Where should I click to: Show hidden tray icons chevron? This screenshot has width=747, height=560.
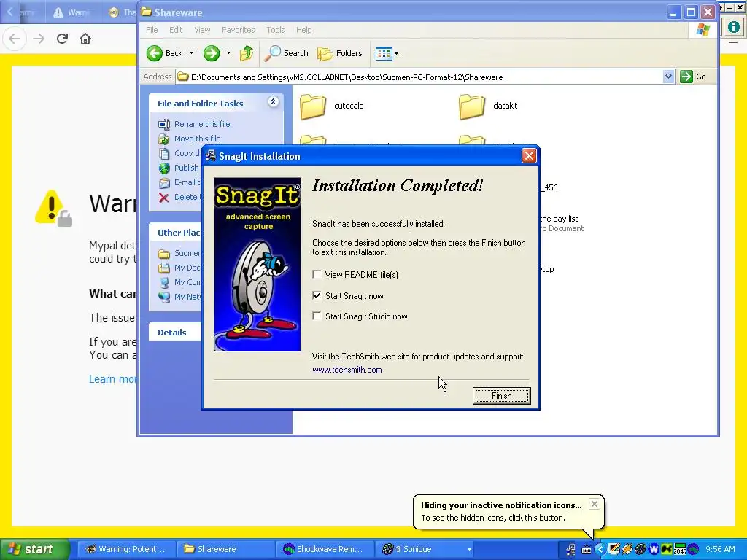point(600,550)
